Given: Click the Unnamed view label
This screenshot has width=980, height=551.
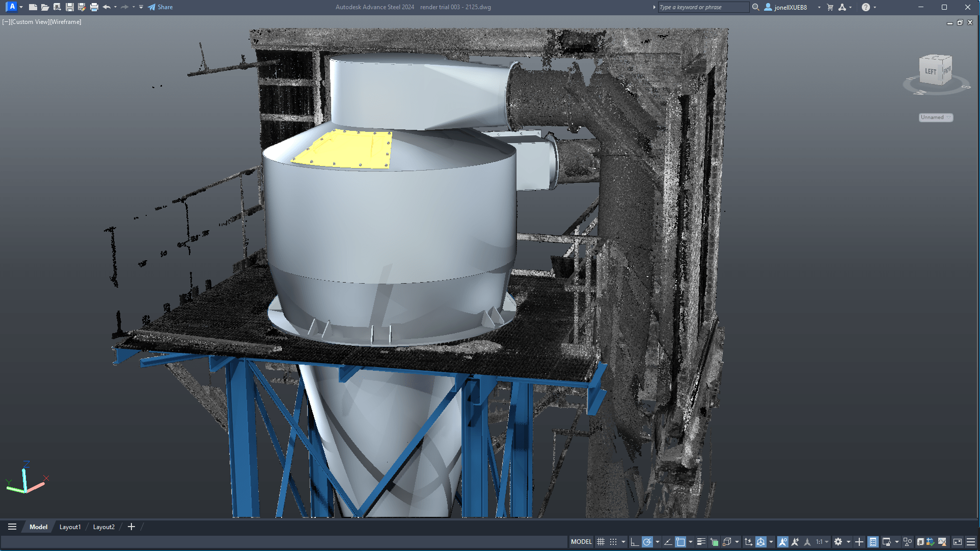Looking at the screenshot, I should pos(933,118).
